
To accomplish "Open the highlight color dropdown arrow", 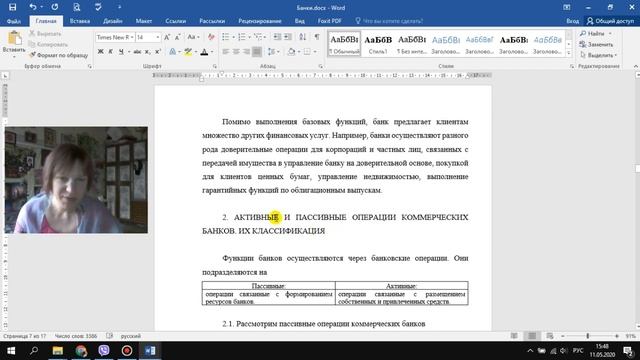I will (196, 52).
